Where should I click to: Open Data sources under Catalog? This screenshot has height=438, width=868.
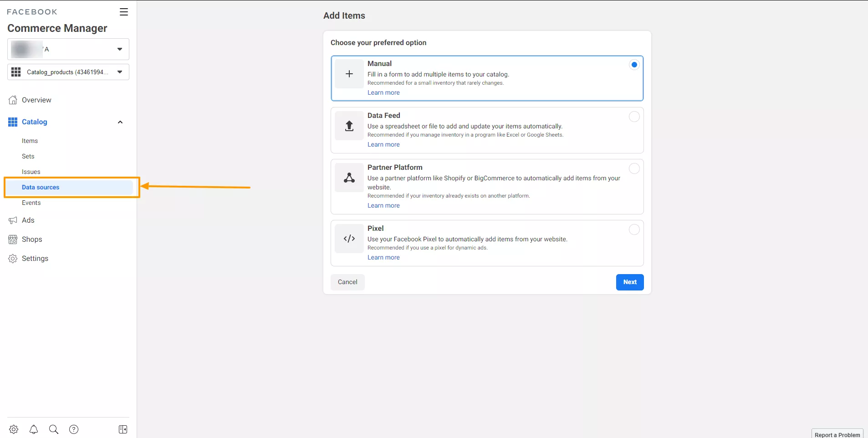click(x=41, y=188)
